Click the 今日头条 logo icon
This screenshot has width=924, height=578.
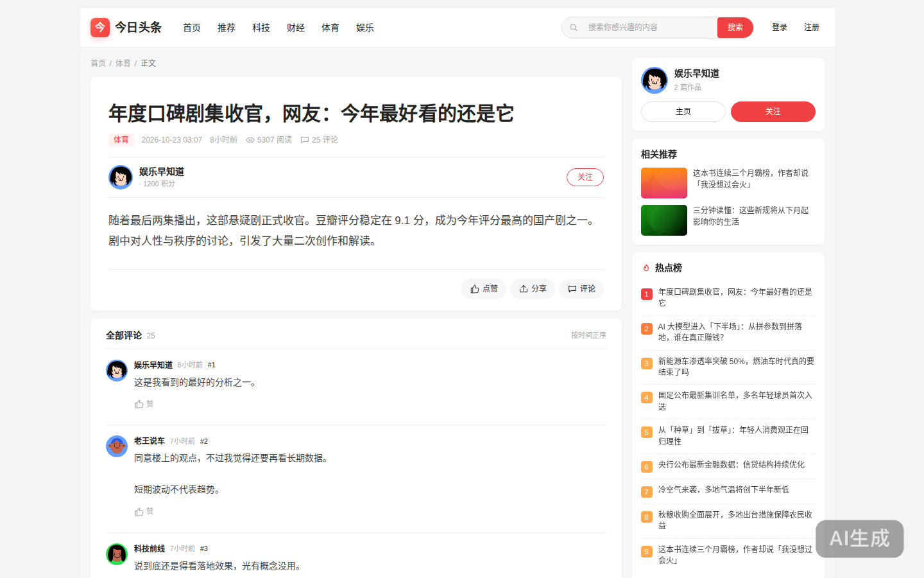pos(100,28)
